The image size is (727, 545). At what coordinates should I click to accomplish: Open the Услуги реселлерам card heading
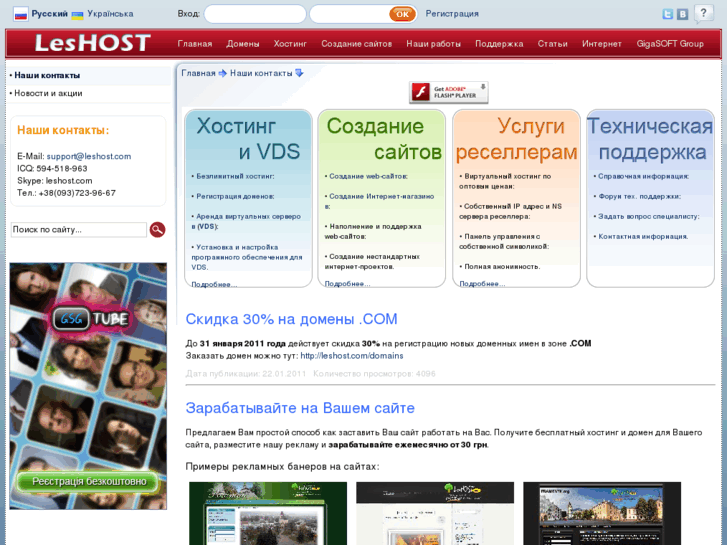(x=517, y=139)
